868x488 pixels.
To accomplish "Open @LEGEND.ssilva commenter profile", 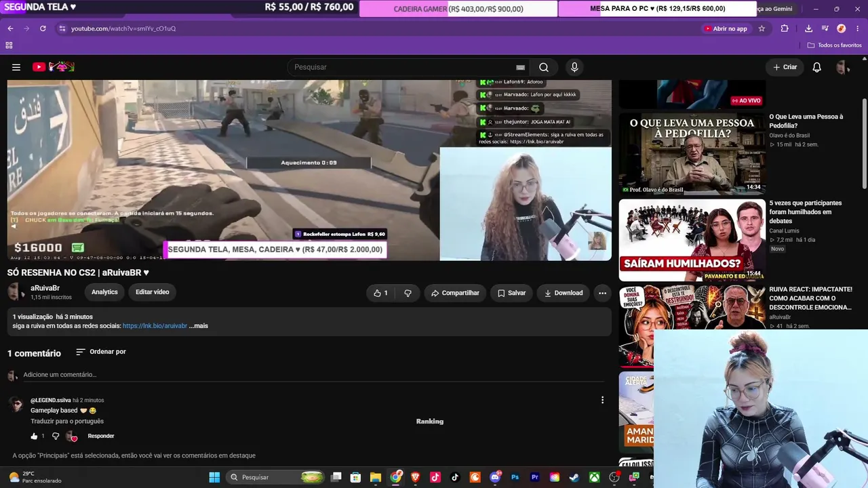I will pos(51,401).
